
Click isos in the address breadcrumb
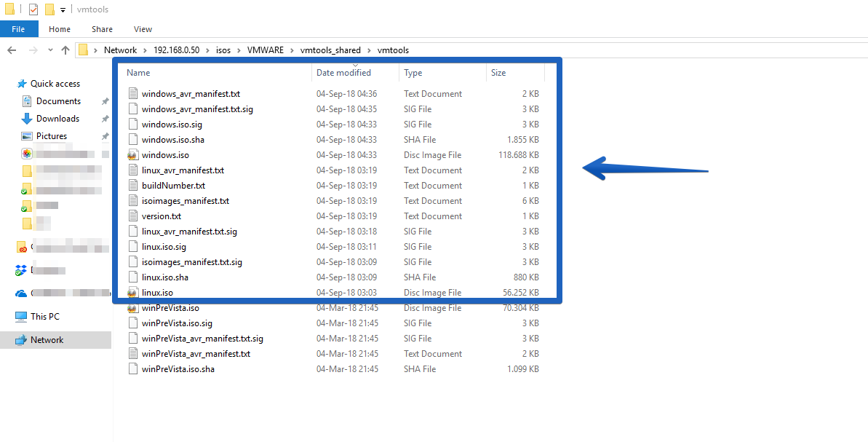coord(223,50)
